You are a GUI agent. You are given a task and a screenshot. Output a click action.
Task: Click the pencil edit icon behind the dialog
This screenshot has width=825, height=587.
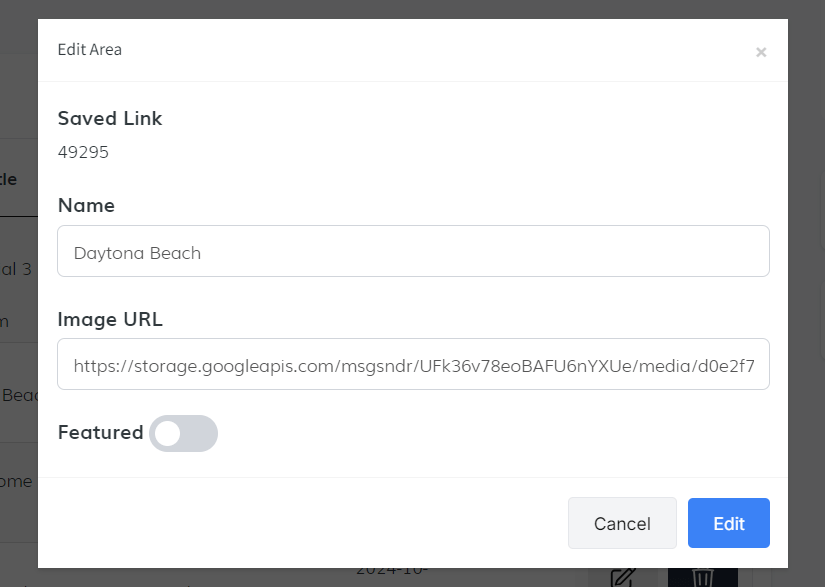point(622,578)
